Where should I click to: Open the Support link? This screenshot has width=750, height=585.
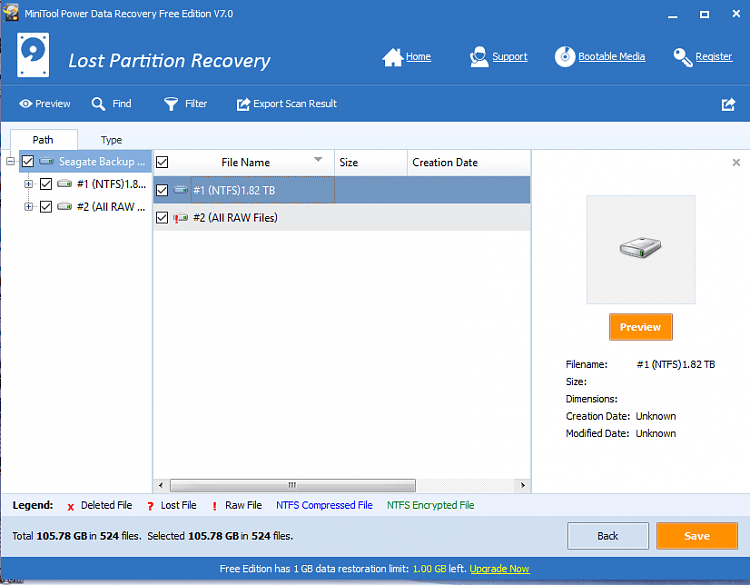tap(510, 57)
